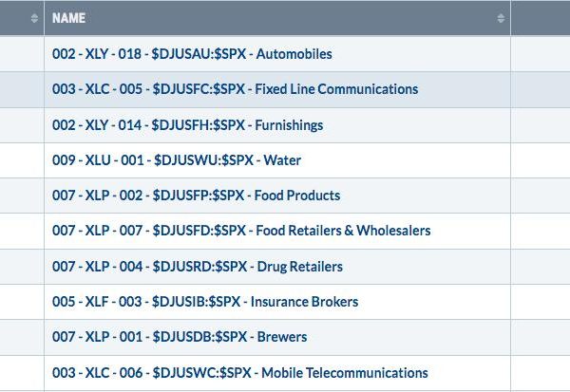Open the Brewers $DJUSDB:$SPX link
Image resolution: width=570 pixels, height=392 pixels.
[180, 337]
